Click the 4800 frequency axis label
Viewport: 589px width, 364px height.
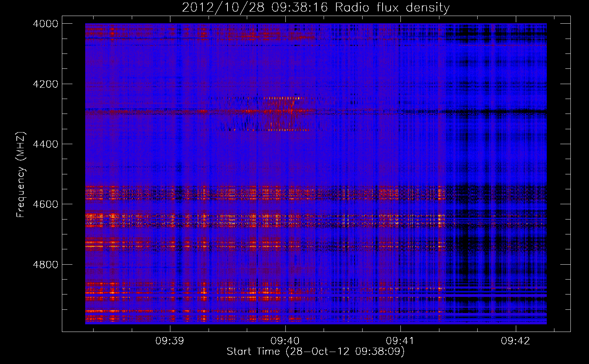coord(46,265)
